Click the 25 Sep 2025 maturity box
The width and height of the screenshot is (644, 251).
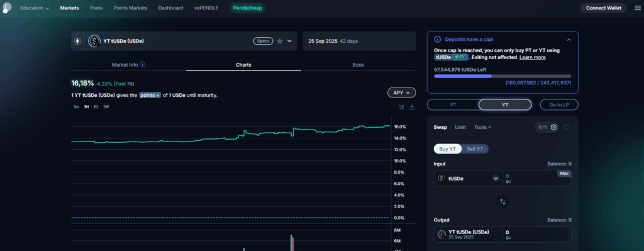pos(359,41)
